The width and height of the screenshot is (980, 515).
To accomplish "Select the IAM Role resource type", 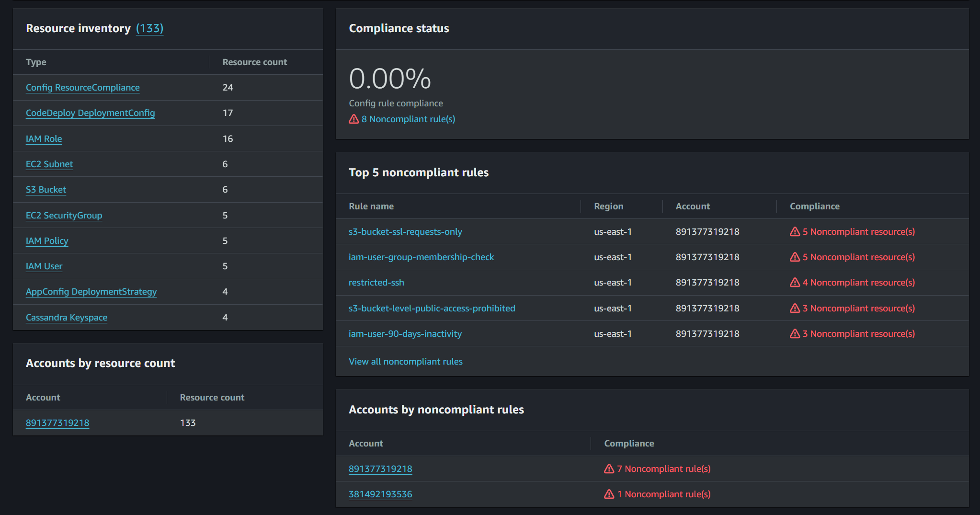I will coord(44,139).
